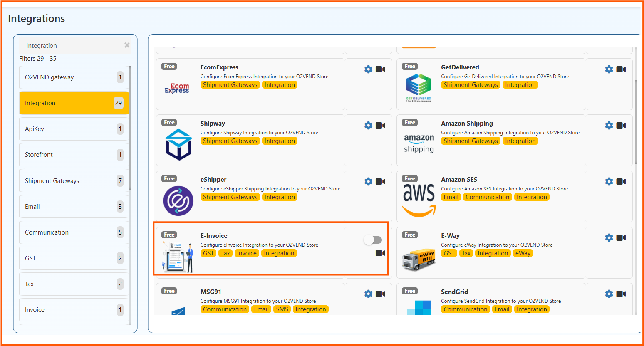Click the E-Way settings gear icon
The image size is (644, 346).
pos(609,237)
